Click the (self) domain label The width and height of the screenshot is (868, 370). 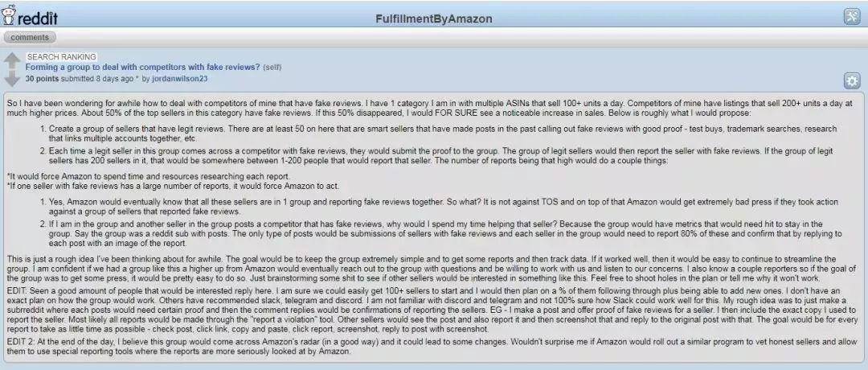pos(272,68)
